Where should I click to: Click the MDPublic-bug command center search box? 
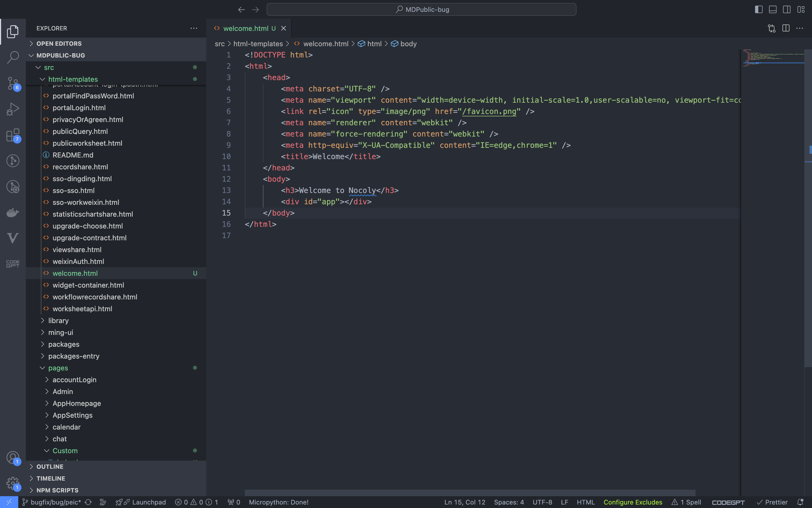pyautogui.click(x=421, y=9)
